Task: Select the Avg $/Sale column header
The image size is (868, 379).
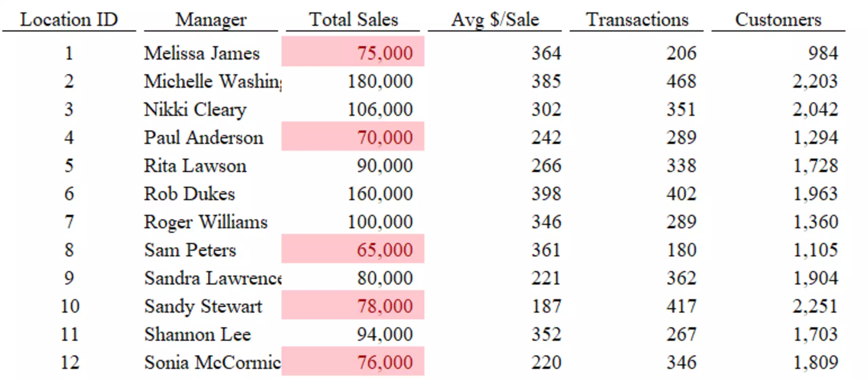Action: pyautogui.click(x=495, y=19)
